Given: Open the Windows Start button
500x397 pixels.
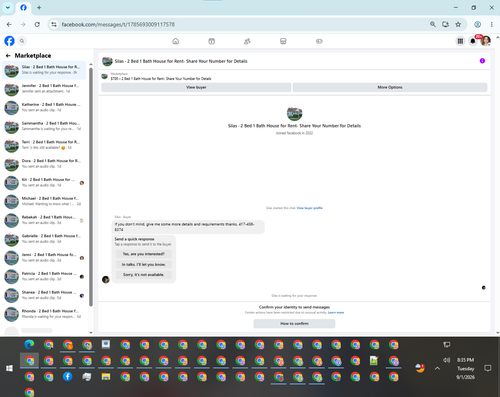Looking at the screenshot, I should (x=9, y=368).
